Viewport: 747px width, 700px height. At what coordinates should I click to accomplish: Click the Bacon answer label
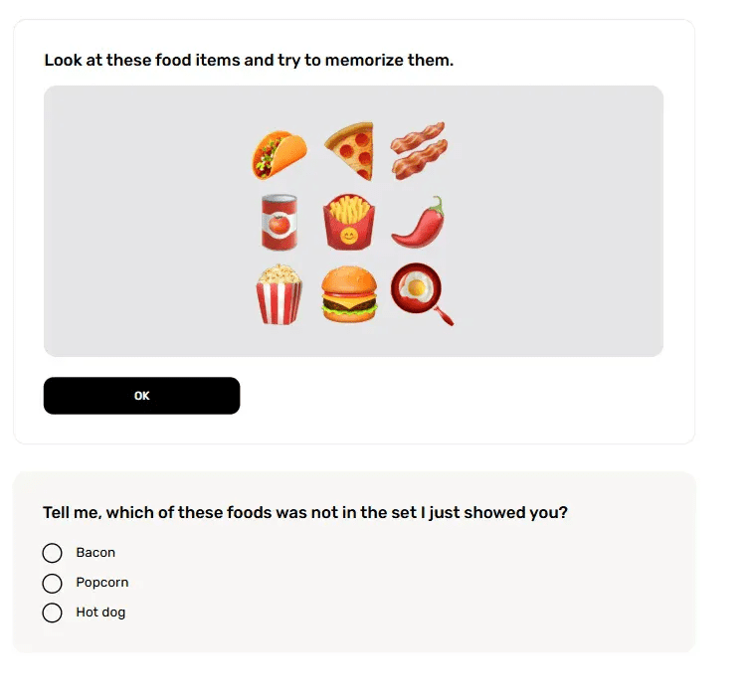[95, 553]
